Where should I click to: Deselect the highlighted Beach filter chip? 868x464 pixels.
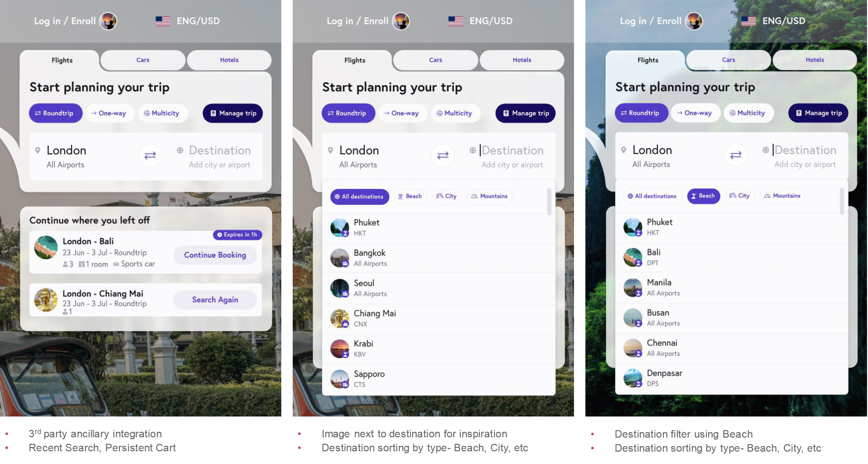(x=704, y=196)
